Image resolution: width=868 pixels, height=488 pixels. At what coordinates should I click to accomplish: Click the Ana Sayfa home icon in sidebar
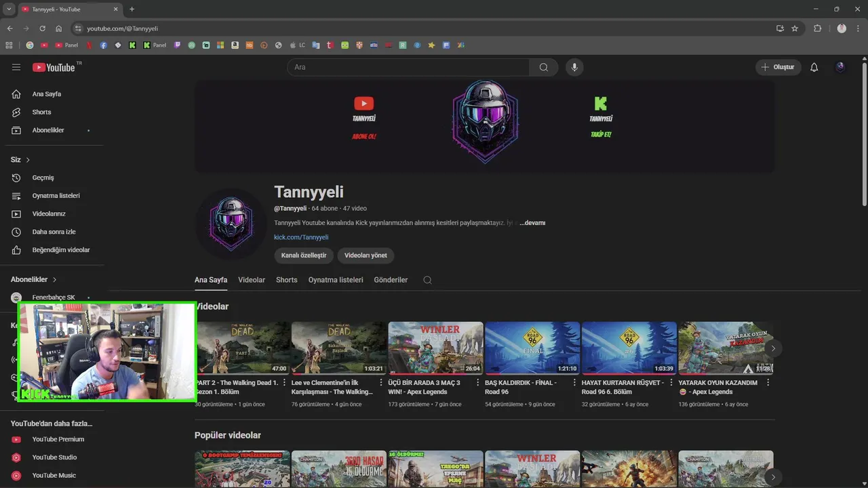click(x=16, y=94)
